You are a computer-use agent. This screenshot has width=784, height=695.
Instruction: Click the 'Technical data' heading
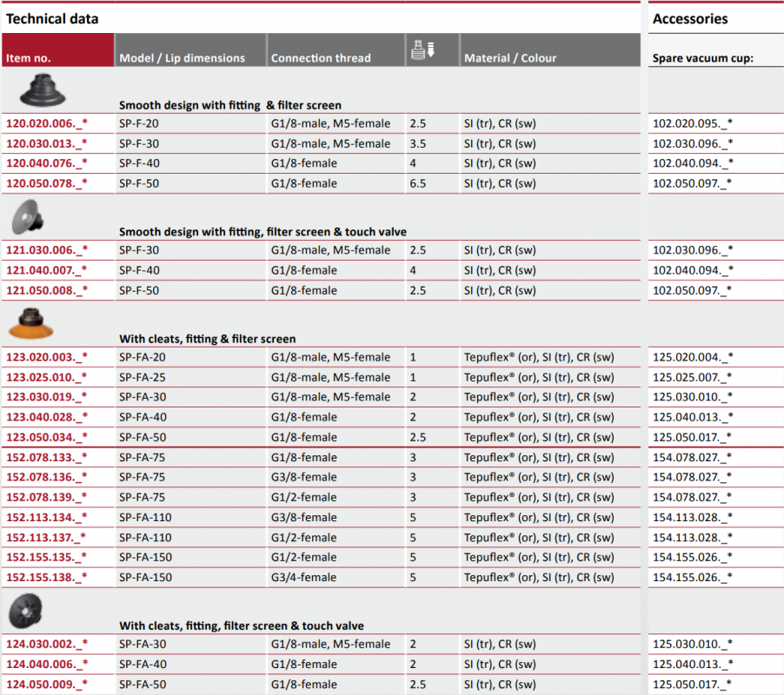(52, 19)
